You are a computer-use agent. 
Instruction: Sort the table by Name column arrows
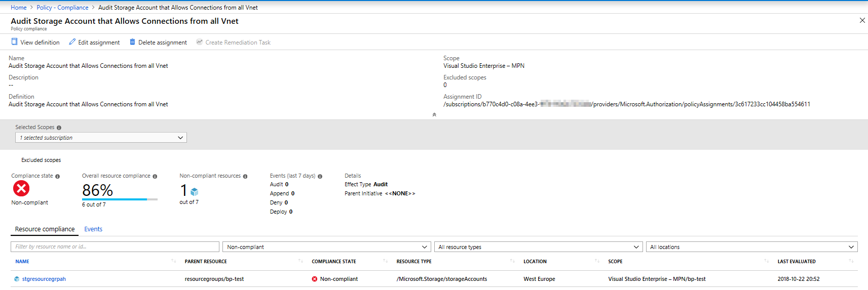coord(173,261)
